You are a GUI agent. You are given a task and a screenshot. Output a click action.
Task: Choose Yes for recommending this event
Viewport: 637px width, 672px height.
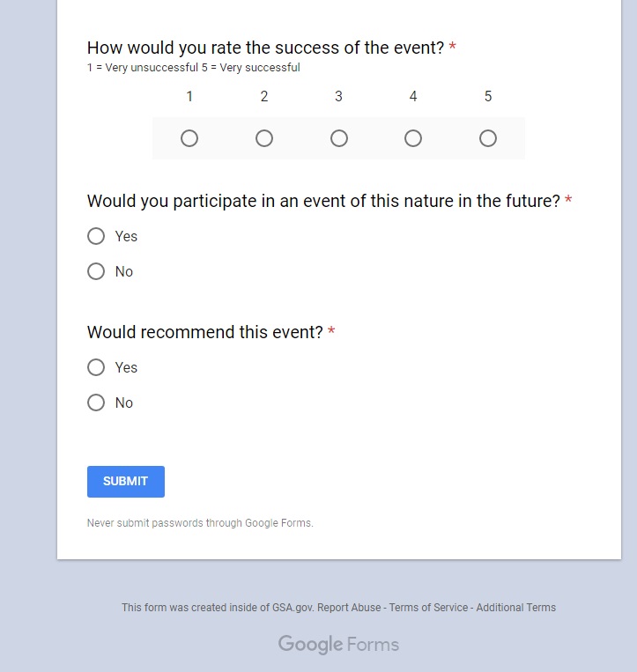(x=96, y=367)
